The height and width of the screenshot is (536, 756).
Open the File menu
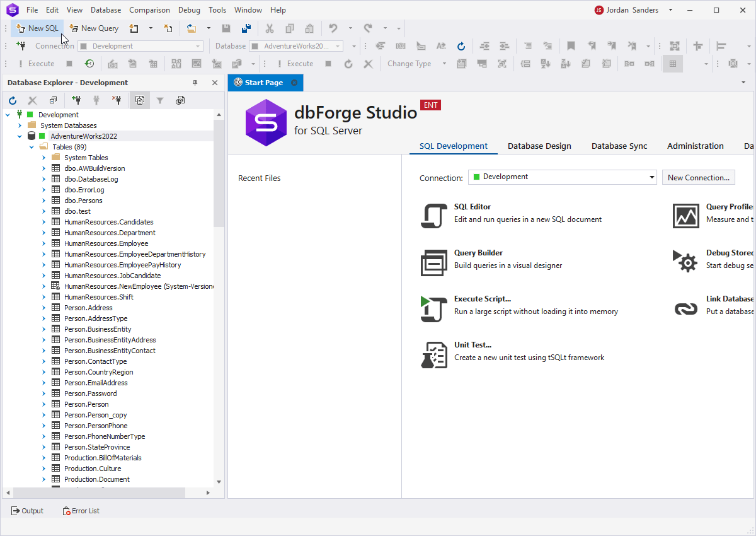32,10
